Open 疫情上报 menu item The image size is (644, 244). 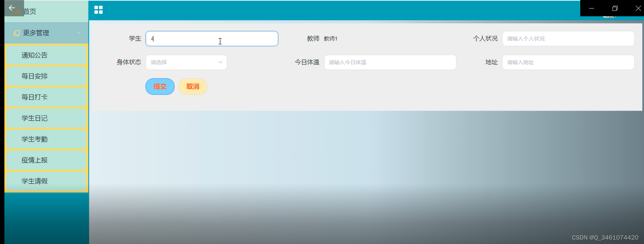click(x=46, y=160)
